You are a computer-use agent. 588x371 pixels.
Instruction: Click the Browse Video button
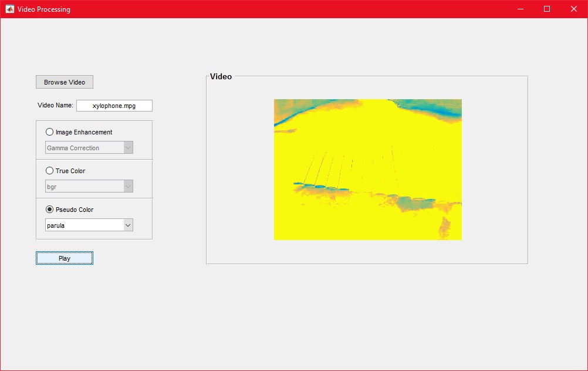pyautogui.click(x=65, y=82)
